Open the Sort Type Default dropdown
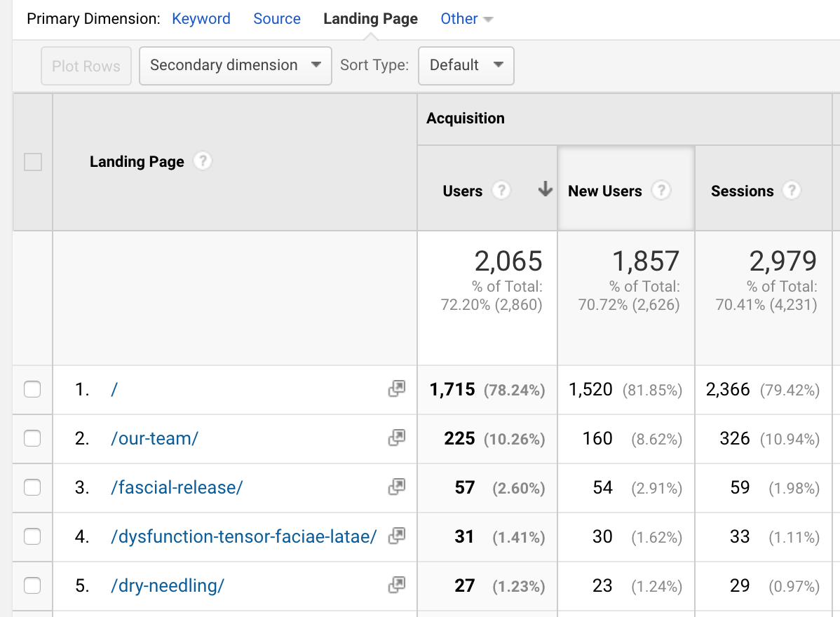840x617 pixels. click(466, 65)
